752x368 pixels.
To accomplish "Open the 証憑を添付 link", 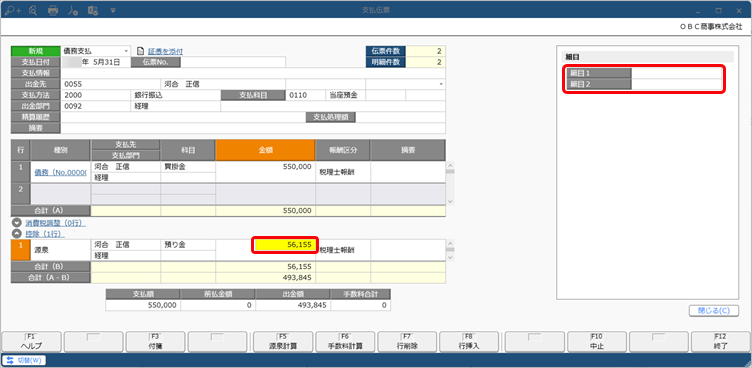I will coord(165,51).
